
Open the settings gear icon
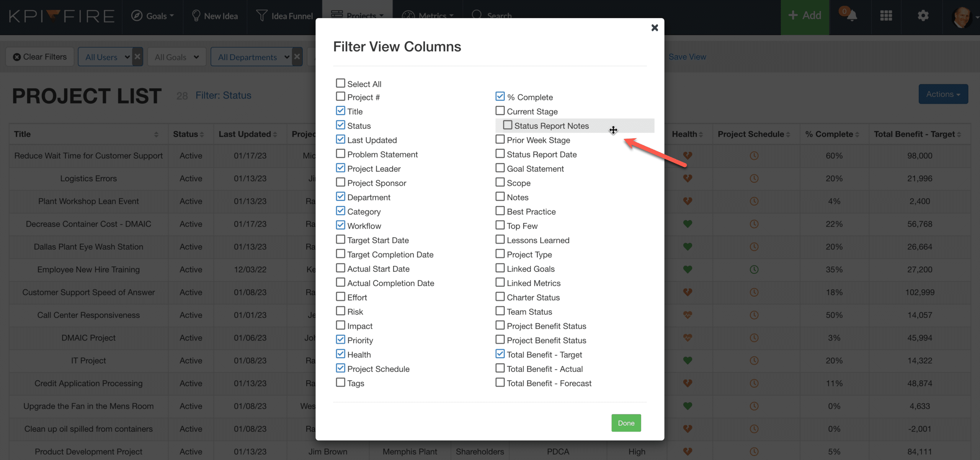(x=923, y=16)
